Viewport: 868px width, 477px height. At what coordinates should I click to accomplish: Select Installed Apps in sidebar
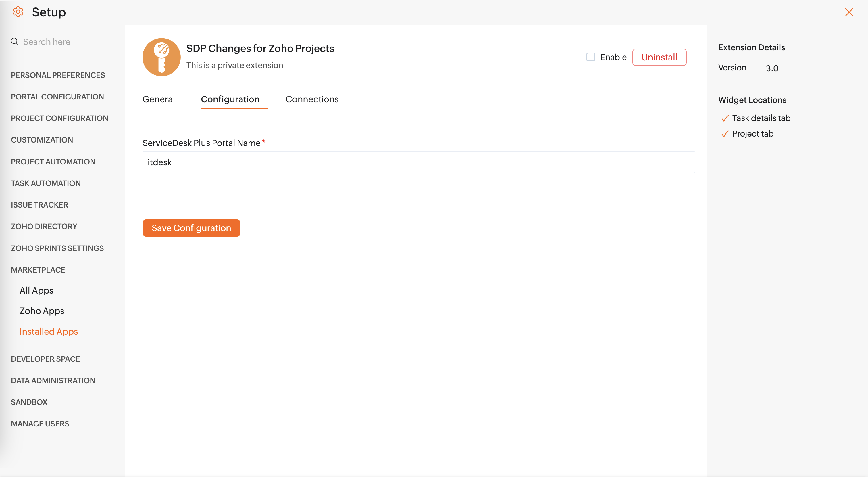coord(49,332)
